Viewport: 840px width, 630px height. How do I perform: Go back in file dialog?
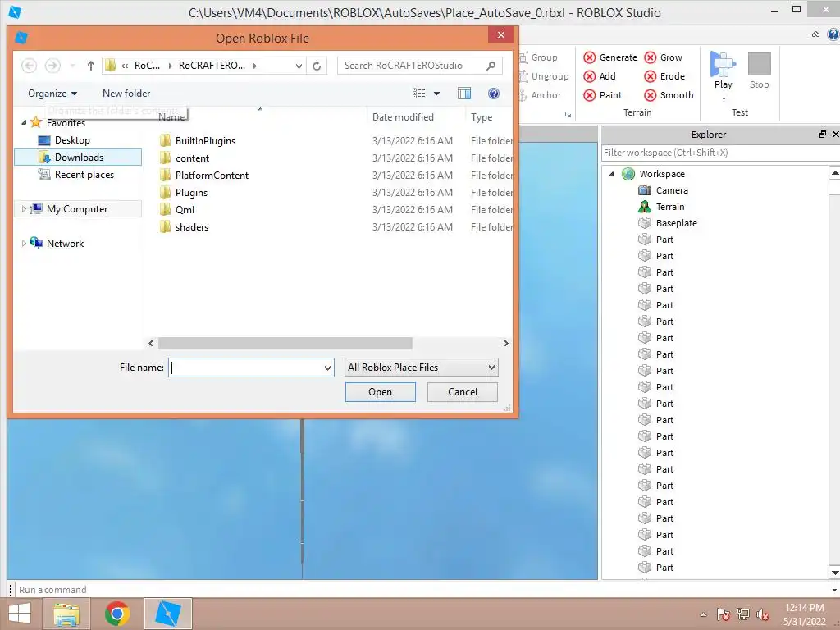(x=29, y=66)
